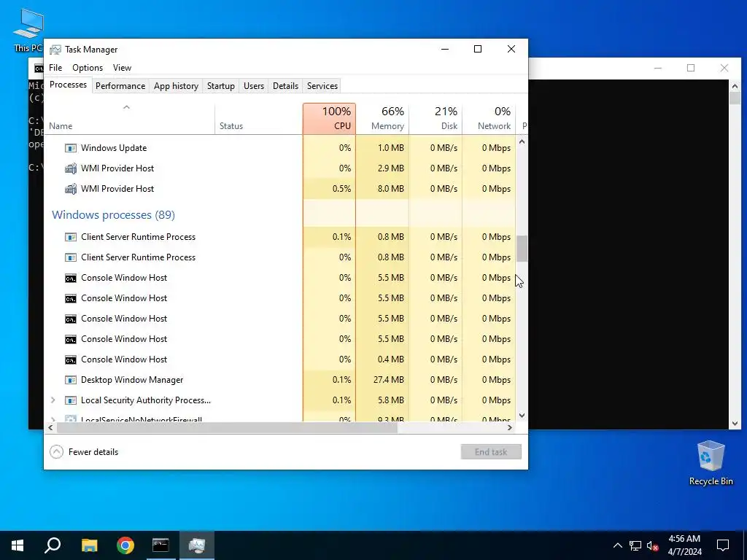Viewport: 747px width, 560px height.
Task: Open taskbar Search
Action: 53,545
